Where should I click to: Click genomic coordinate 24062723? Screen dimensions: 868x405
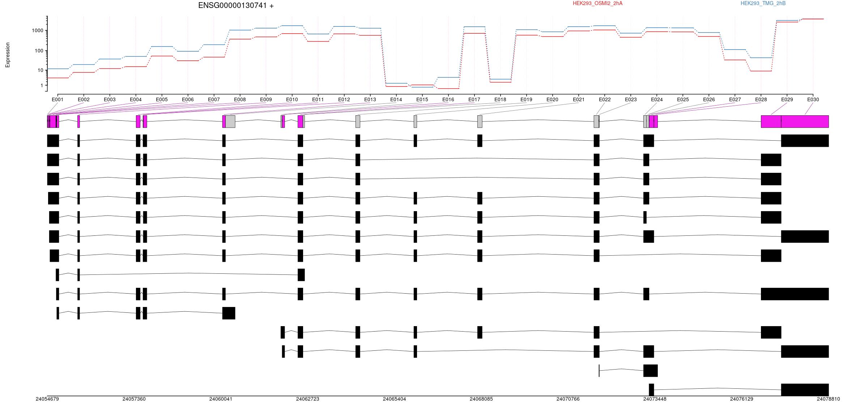(x=308, y=399)
